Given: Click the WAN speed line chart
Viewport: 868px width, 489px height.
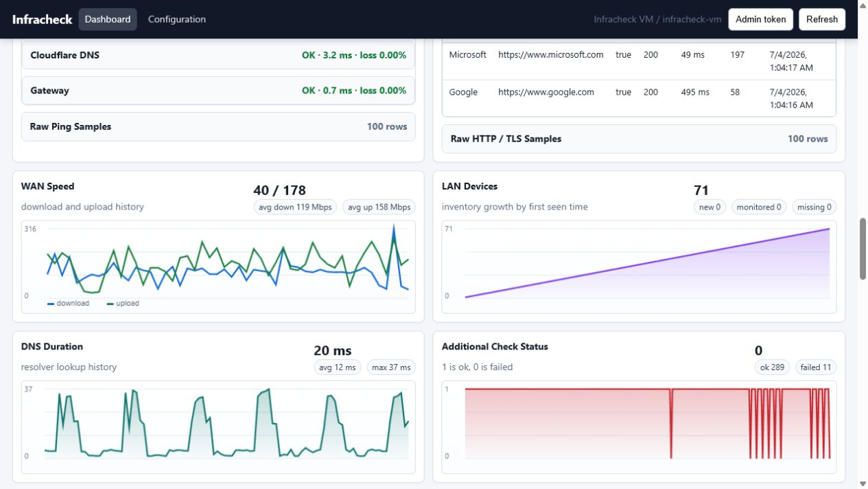Looking at the screenshot, I should (218, 266).
